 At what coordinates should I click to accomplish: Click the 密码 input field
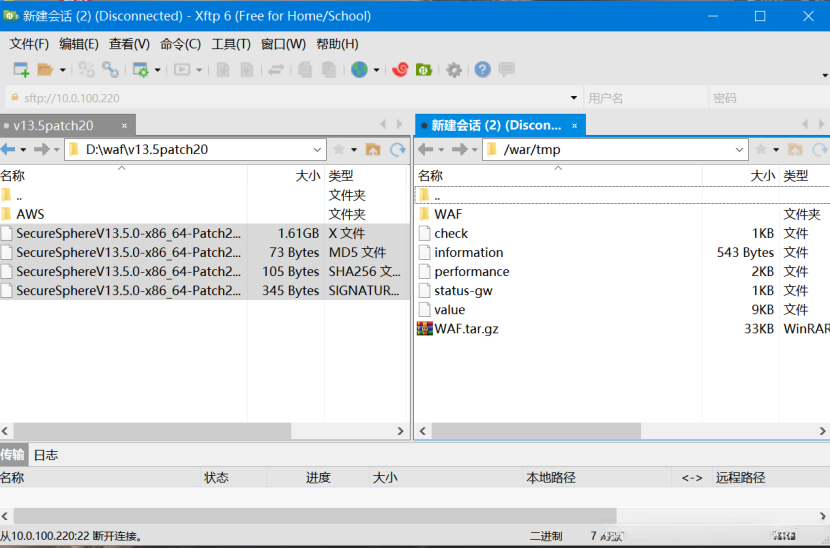point(769,98)
